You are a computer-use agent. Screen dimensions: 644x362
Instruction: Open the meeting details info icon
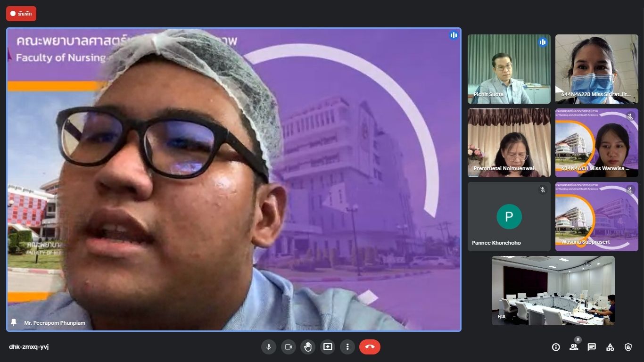556,347
